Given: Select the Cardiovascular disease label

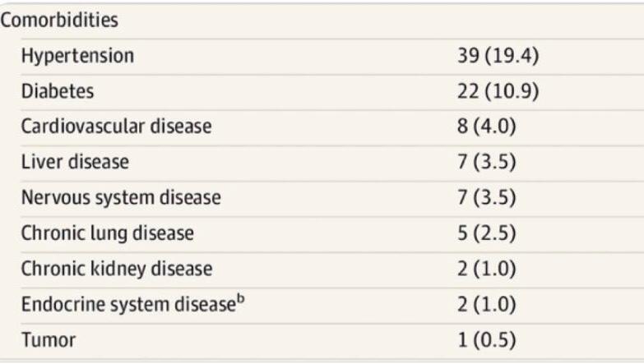Looking at the screenshot, I should click(x=116, y=127).
